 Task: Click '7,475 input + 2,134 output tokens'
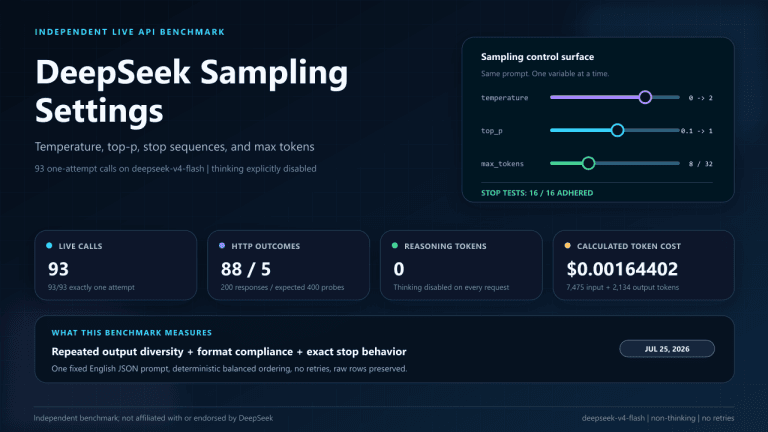tap(623, 288)
